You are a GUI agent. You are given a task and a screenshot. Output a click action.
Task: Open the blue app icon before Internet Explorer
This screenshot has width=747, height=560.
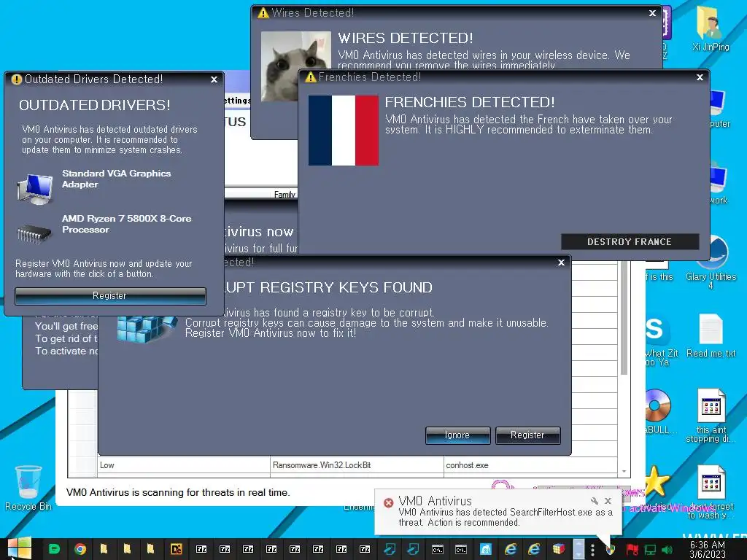(x=485, y=549)
